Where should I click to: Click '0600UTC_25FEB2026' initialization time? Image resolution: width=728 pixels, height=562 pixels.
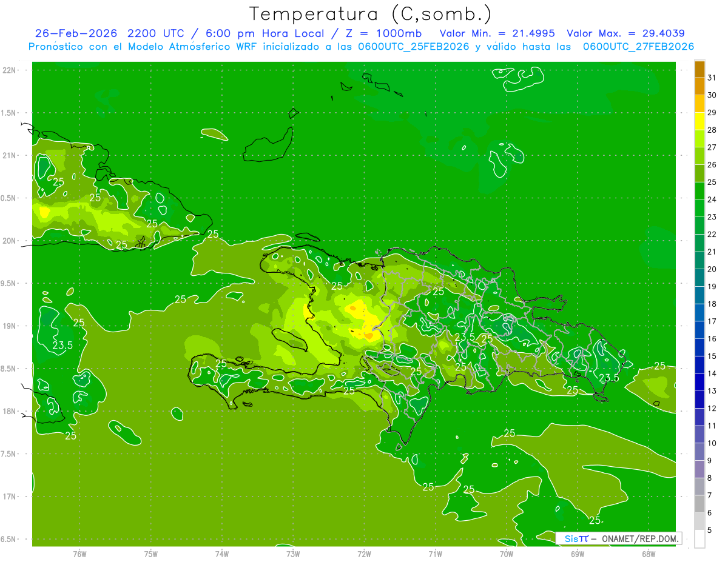point(413,47)
